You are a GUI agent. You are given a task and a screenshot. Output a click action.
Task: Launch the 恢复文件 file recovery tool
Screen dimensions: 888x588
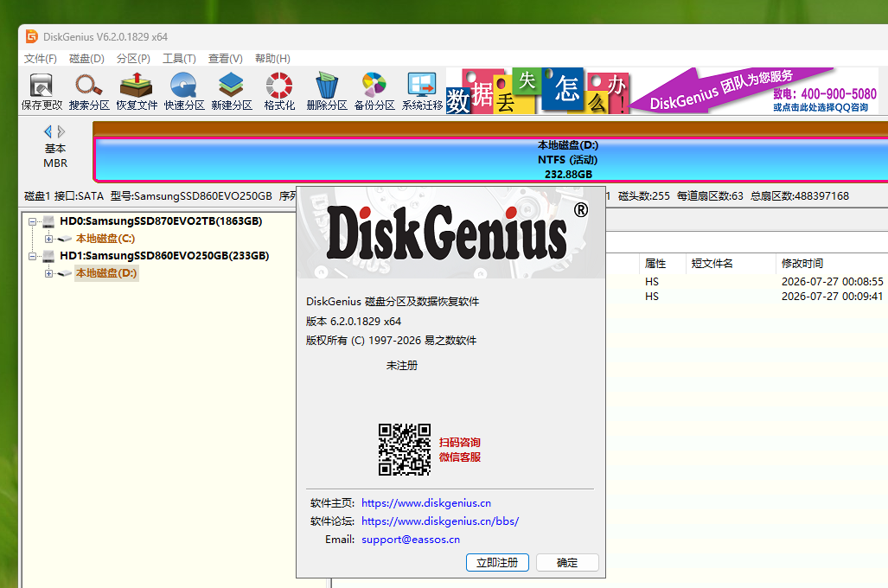click(137, 92)
